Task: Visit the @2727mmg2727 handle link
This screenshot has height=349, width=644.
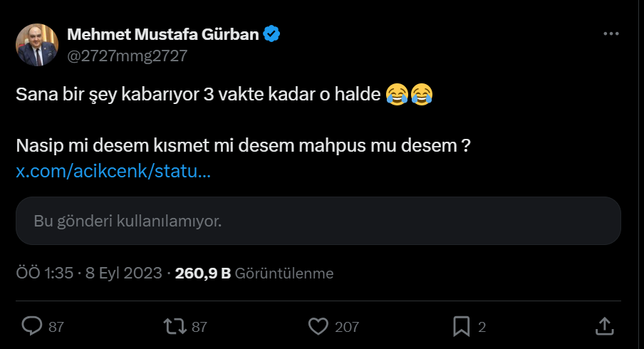Action: [x=127, y=56]
